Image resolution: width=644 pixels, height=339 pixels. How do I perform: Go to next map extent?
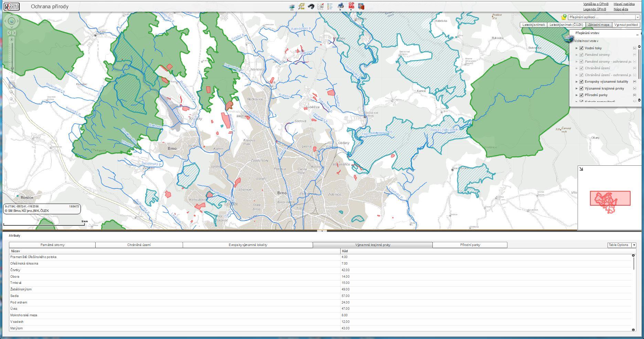pos(14,33)
